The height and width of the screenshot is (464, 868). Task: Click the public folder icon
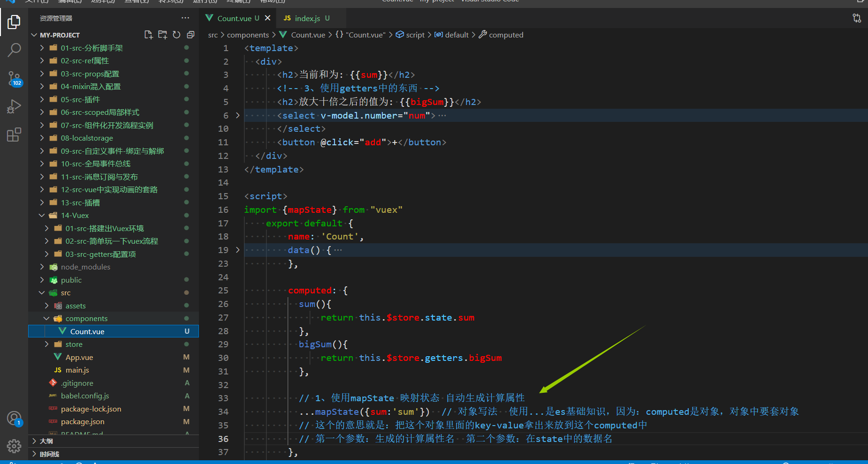tap(53, 280)
